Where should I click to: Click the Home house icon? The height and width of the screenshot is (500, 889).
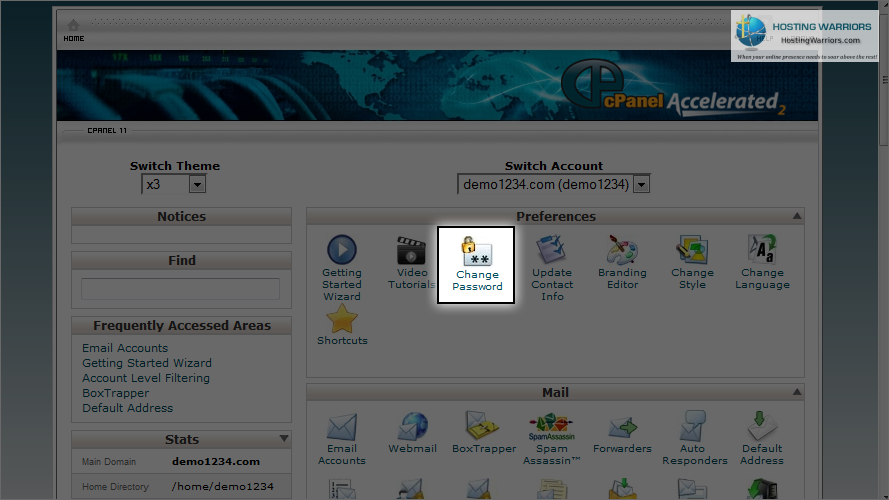(73, 26)
